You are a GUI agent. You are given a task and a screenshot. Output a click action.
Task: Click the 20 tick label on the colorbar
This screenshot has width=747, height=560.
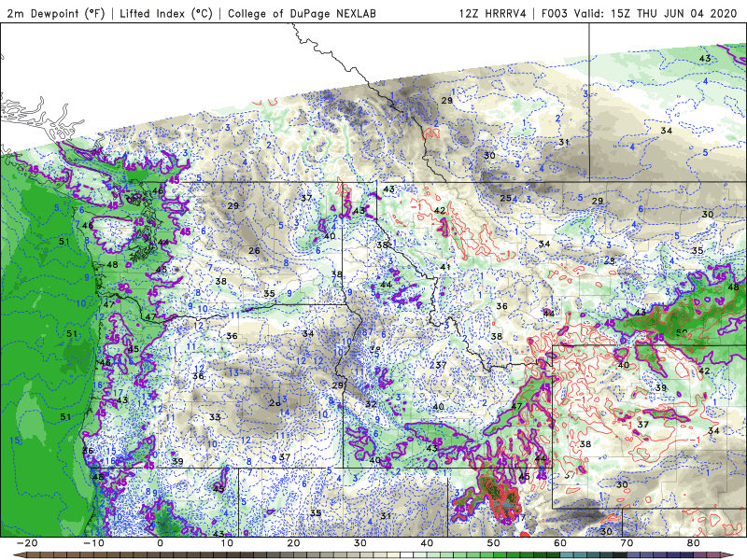(293, 543)
